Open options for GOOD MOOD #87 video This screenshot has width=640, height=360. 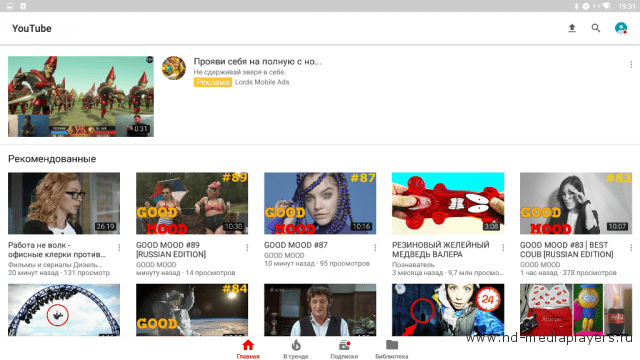[x=375, y=248]
